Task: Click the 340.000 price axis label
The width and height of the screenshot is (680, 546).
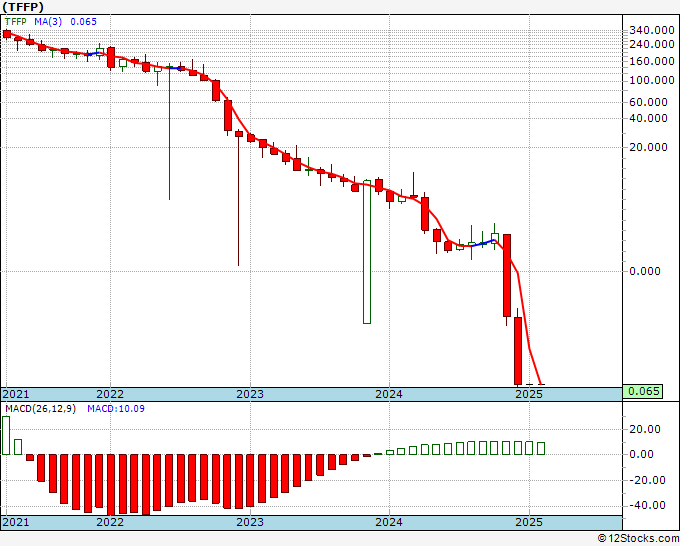Action: coord(652,30)
